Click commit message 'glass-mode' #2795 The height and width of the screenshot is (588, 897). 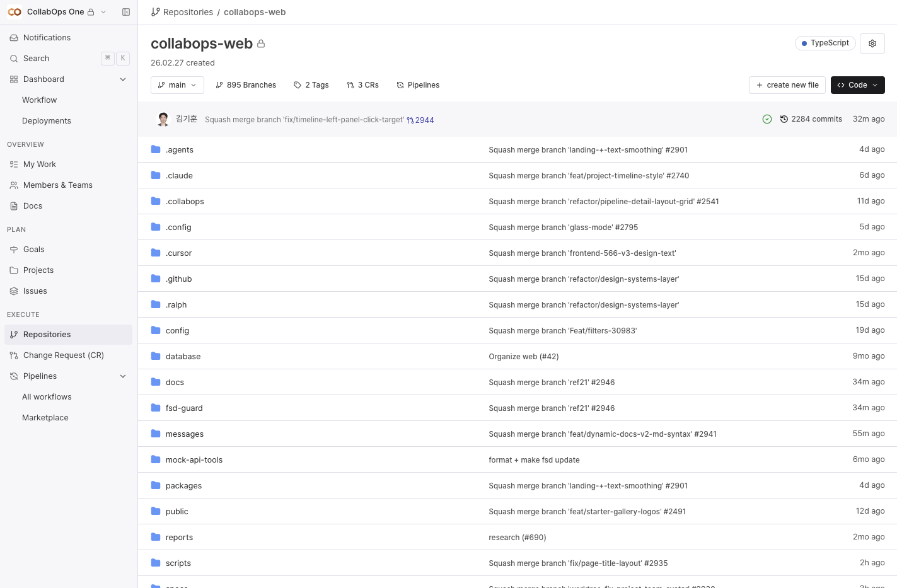click(x=564, y=228)
